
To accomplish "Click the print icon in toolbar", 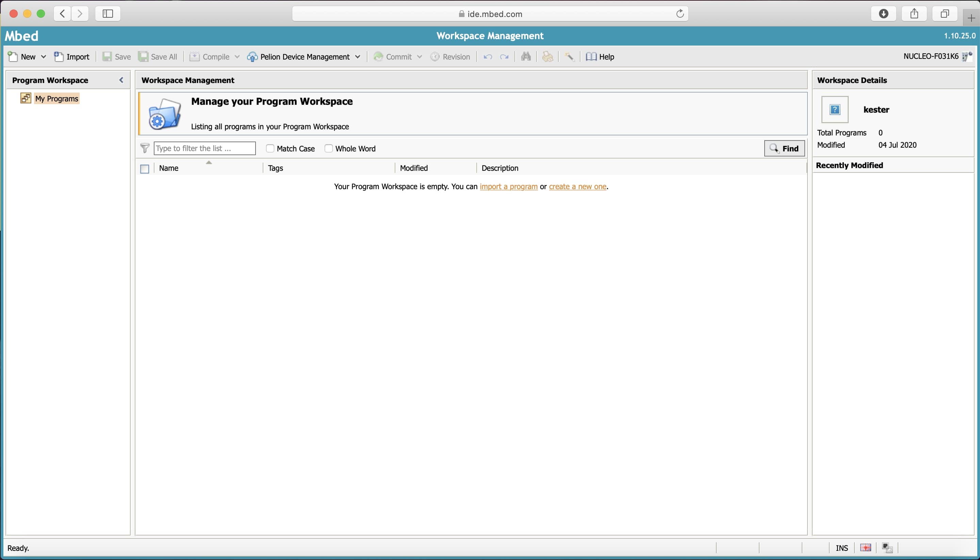I will point(547,56).
